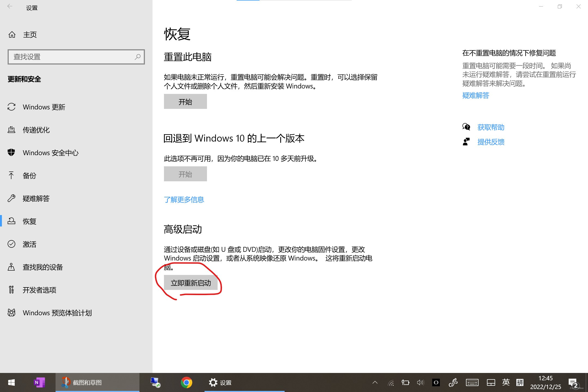Open Delivery Optimization (传递优化) icon
Viewport: 588px width, 392px height.
pyautogui.click(x=11, y=130)
